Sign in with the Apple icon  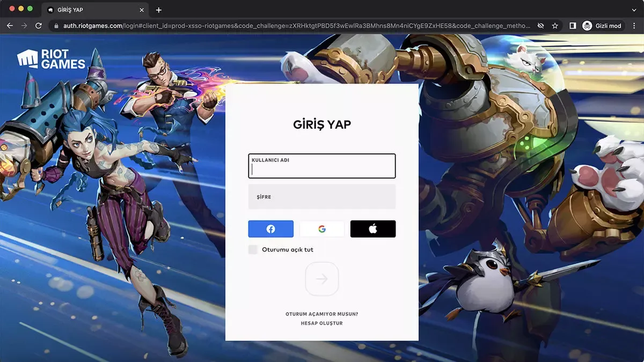coord(372,228)
